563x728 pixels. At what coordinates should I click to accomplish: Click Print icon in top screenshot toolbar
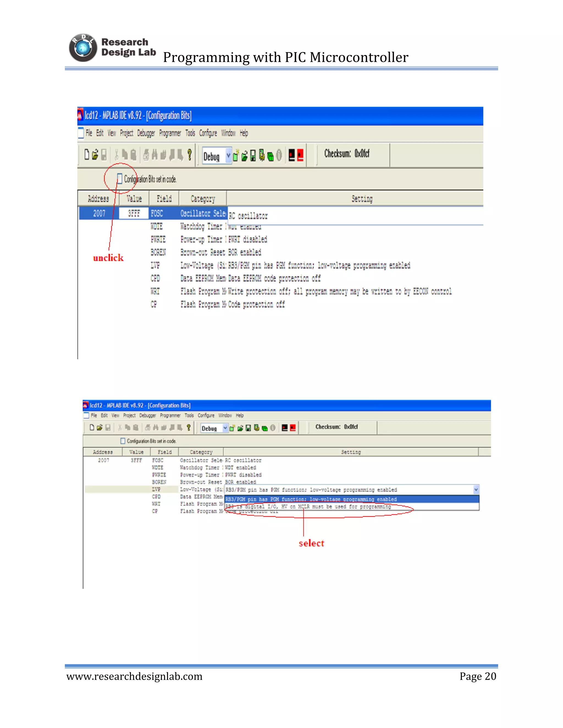click(x=146, y=155)
